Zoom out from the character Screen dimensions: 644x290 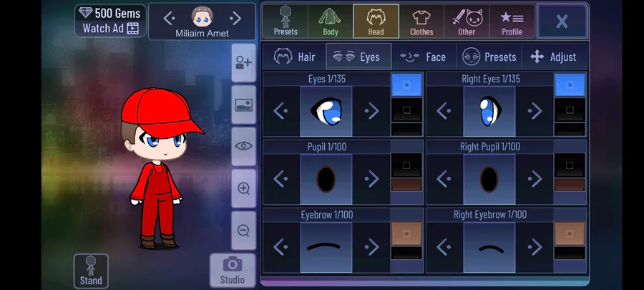243,231
